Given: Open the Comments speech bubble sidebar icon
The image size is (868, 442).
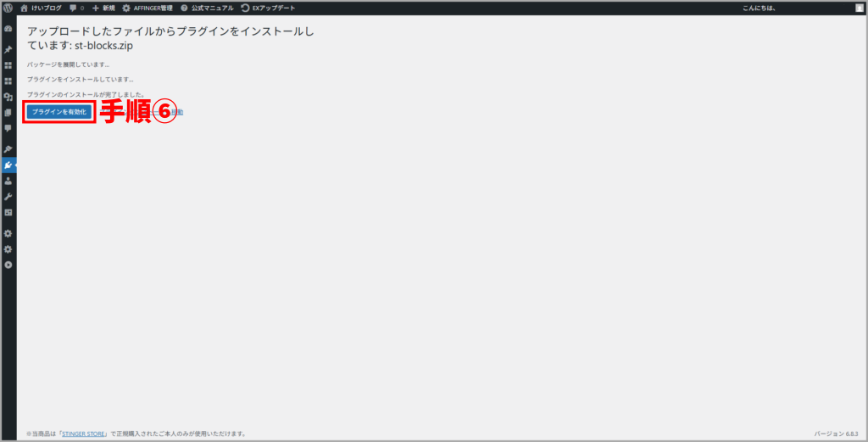Looking at the screenshot, I should tap(8, 128).
